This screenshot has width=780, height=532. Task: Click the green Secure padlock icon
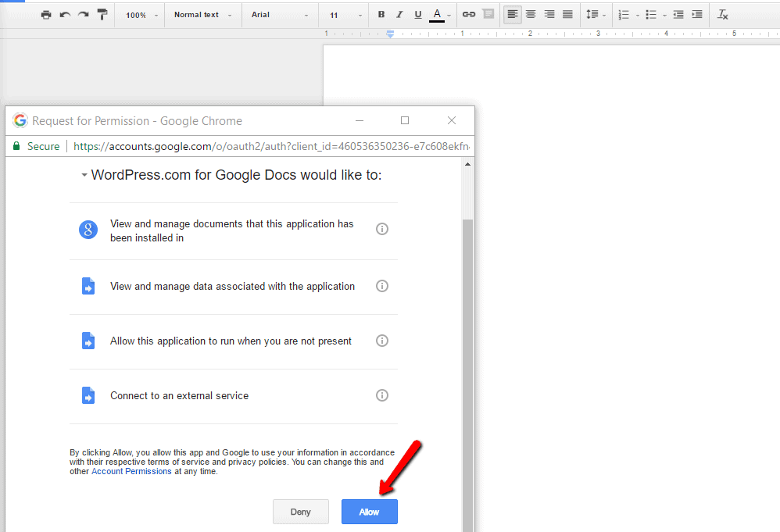tap(16, 146)
